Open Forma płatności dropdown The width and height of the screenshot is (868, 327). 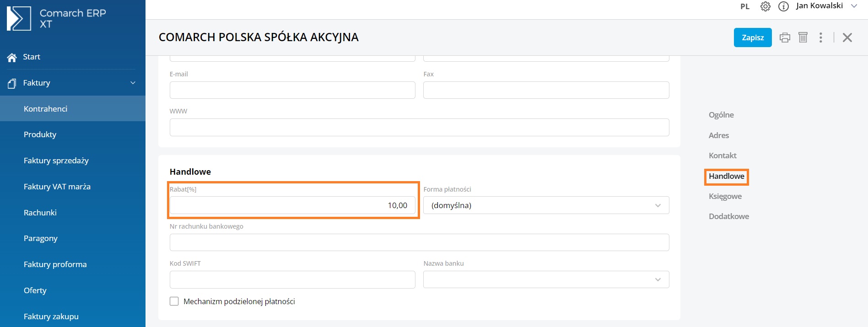tap(546, 205)
